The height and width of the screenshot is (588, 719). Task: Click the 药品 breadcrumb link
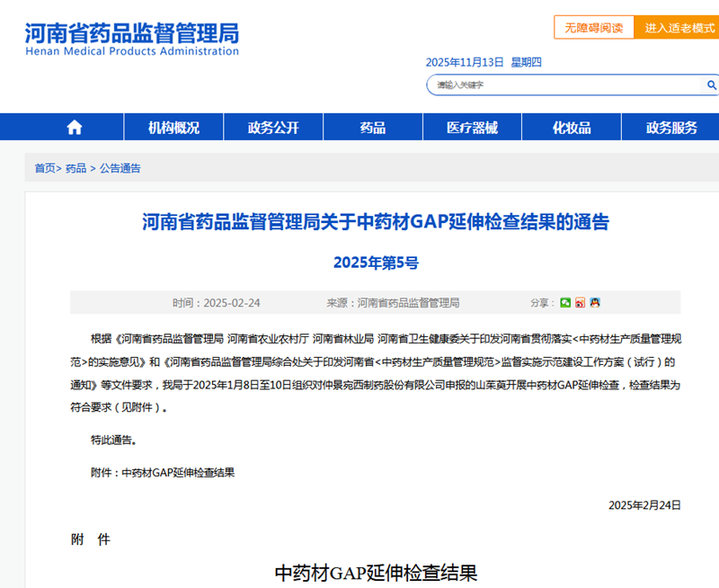pyautogui.click(x=75, y=168)
